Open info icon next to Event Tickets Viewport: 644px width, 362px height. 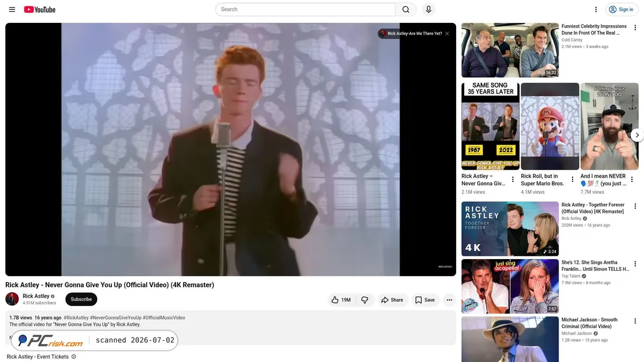tap(74, 357)
